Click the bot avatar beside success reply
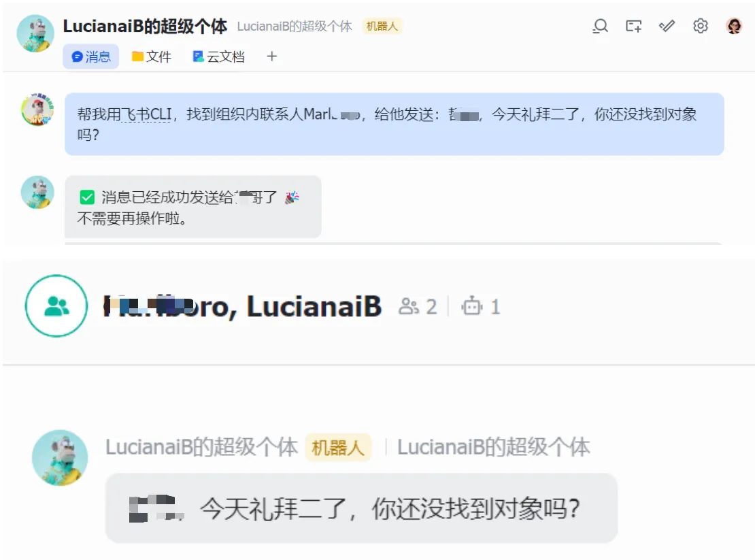 [x=37, y=192]
